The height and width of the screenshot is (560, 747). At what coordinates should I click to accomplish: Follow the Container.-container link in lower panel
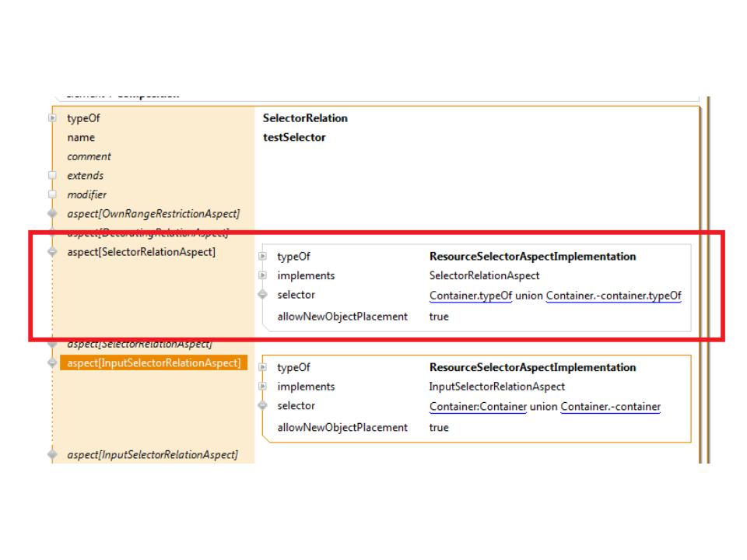(x=610, y=407)
